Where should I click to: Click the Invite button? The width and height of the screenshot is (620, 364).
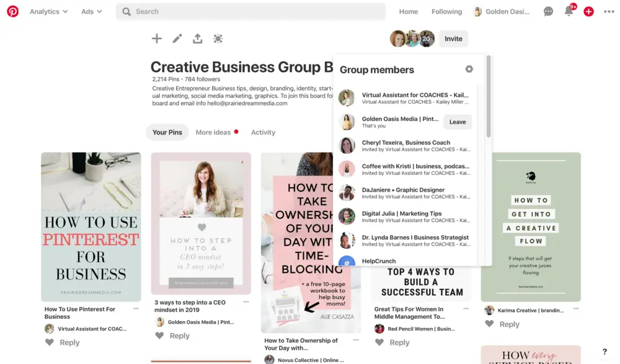click(x=453, y=39)
